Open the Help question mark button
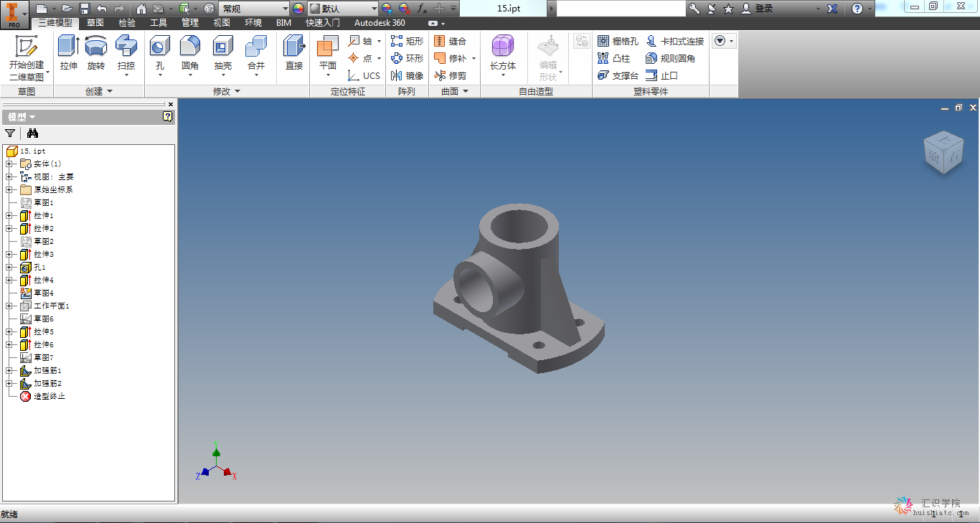Image resolution: width=980 pixels, height=523 pixels. (857, 9)
